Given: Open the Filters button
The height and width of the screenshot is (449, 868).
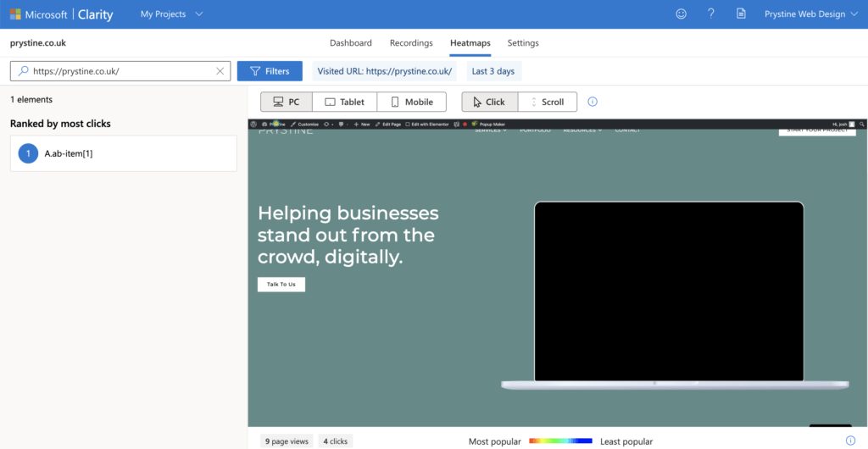Looking at the screenshot, I should [270, 71].
